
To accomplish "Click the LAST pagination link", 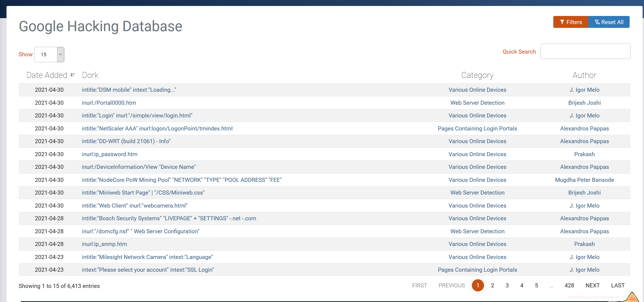I will tap(618, 285).
